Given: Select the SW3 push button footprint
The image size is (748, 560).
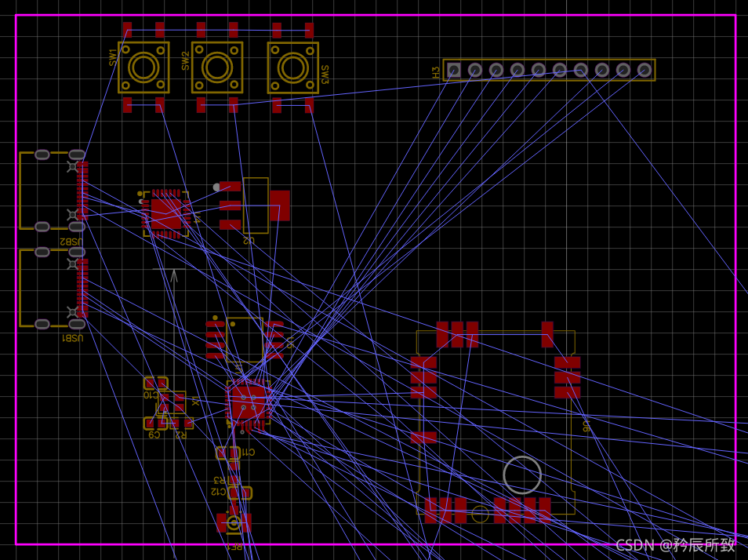Looking at the screenshot, I should point(292,67).
